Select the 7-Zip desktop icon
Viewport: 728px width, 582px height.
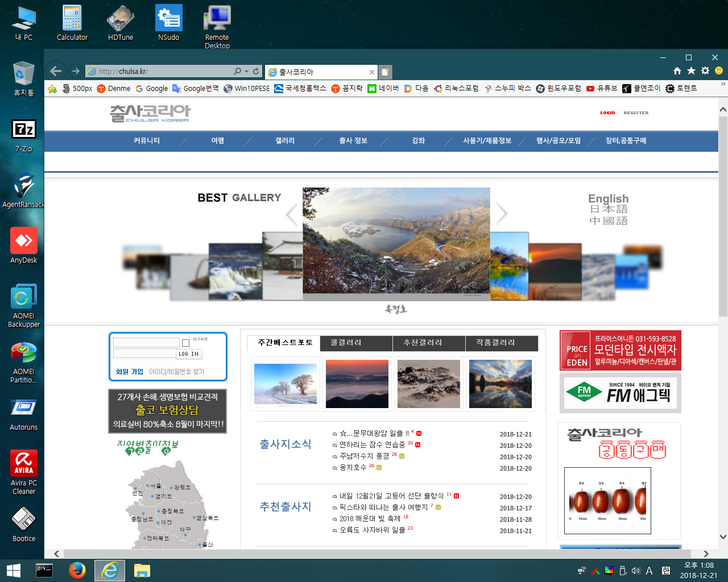(24, 136)
